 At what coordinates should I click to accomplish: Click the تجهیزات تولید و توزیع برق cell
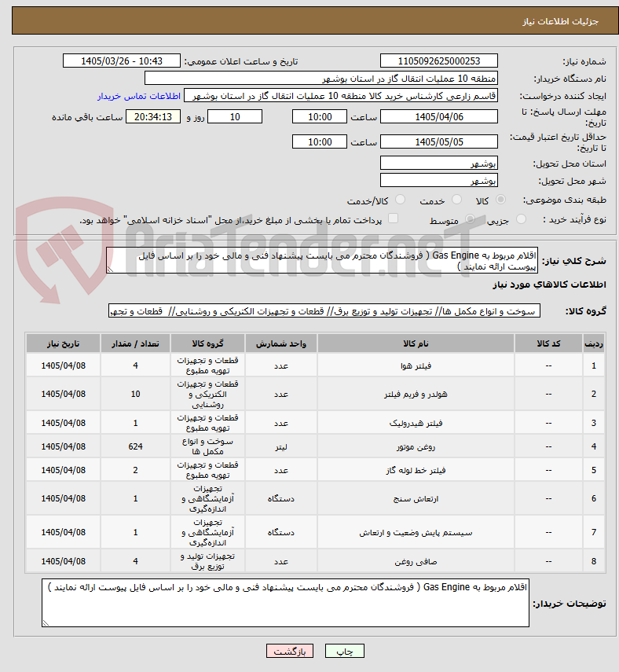(207, 561)
